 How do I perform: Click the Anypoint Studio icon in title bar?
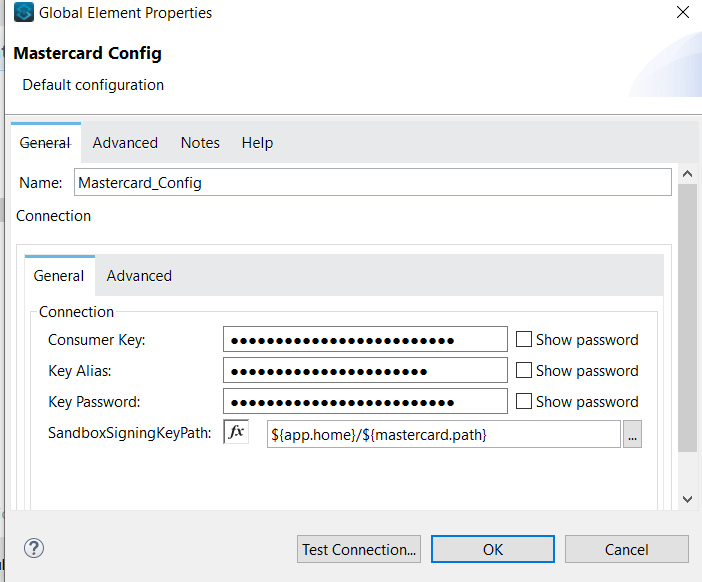click(x=23, y=12)
